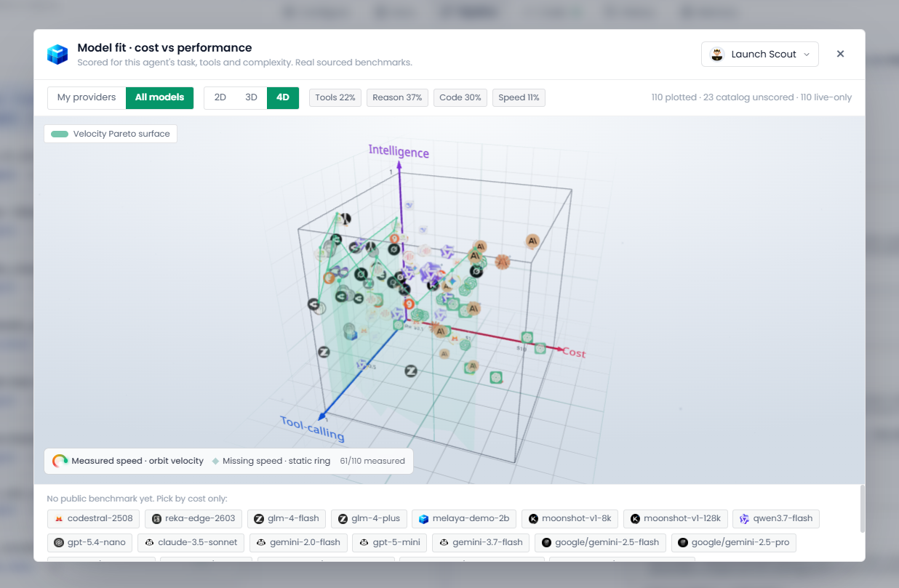Click the green Pareto surface color swatch
This screenshot has height=588, width=899.
coord(60,134)
